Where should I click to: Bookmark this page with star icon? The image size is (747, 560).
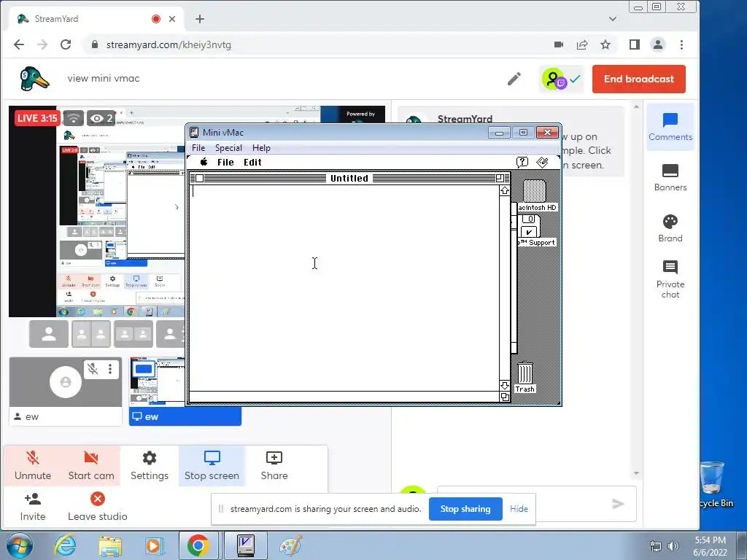click(x=605, y=44)
